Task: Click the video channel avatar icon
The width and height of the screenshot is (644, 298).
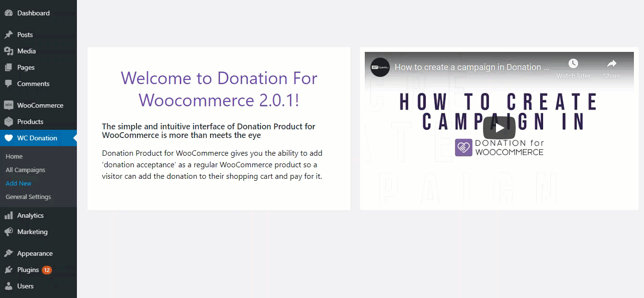Action: click(380, 67)
